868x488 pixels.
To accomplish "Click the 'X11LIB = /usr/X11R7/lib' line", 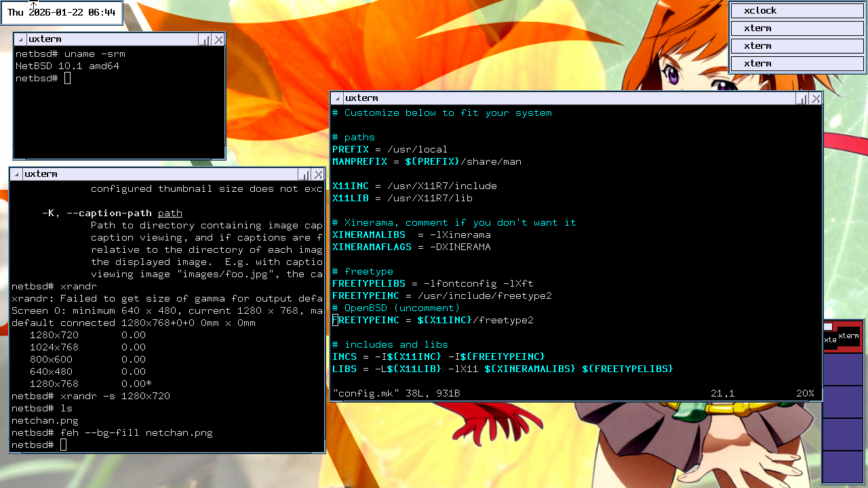I will [402, 199].
